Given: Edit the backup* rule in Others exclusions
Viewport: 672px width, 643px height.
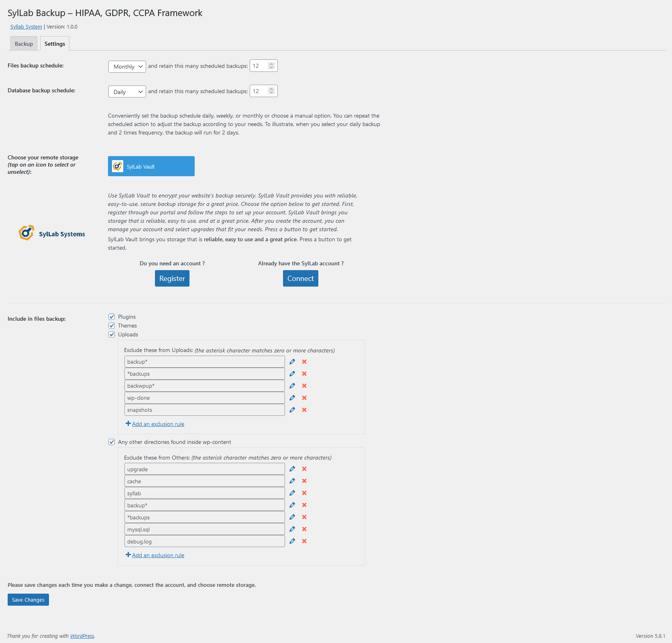Looking at the screenshot, I should click(x=292, y=505).
